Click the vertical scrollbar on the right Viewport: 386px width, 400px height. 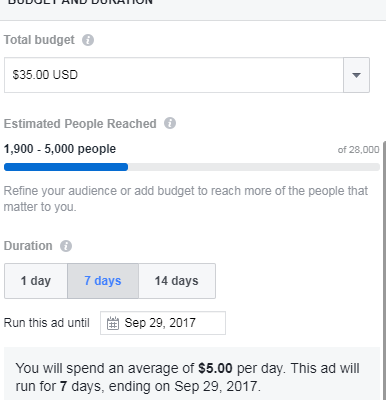point(384,270)
